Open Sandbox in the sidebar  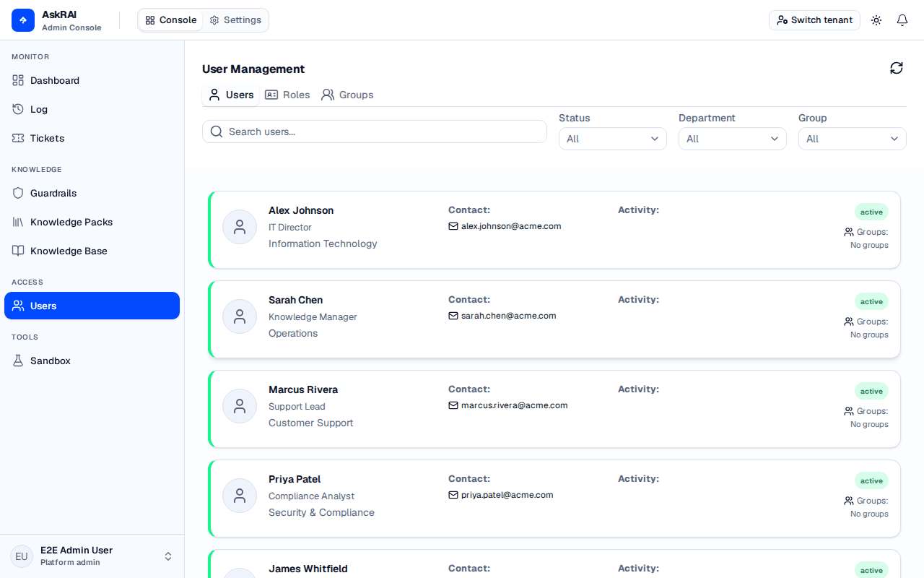(92, 361)
